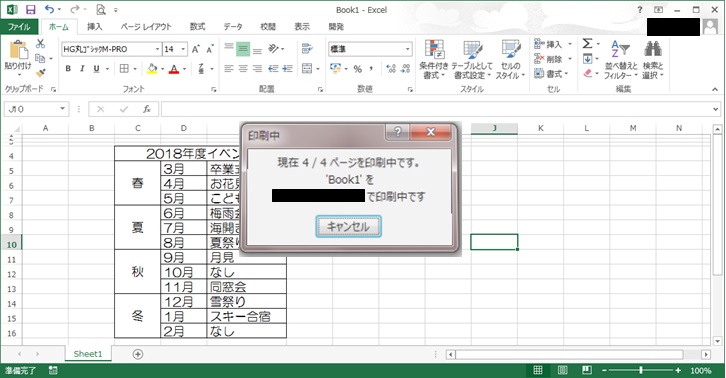Open Sort and Filter (並べ替えとフィルター)
Image resolution: width=726 pixels, height=378 pixels.
point(620,59)
